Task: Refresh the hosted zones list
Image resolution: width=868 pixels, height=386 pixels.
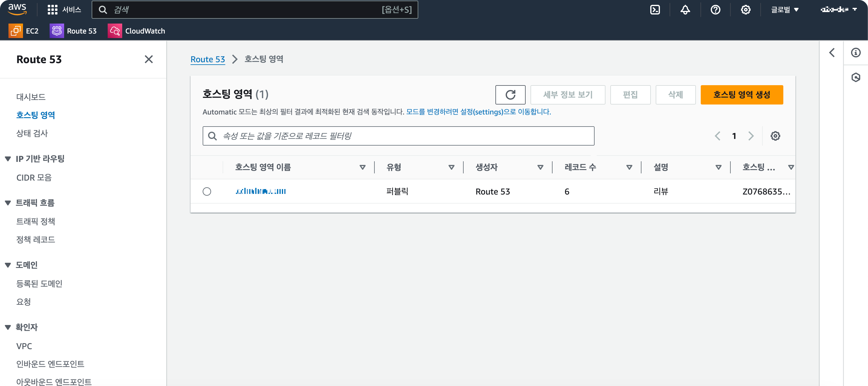Action: (510, 95)
